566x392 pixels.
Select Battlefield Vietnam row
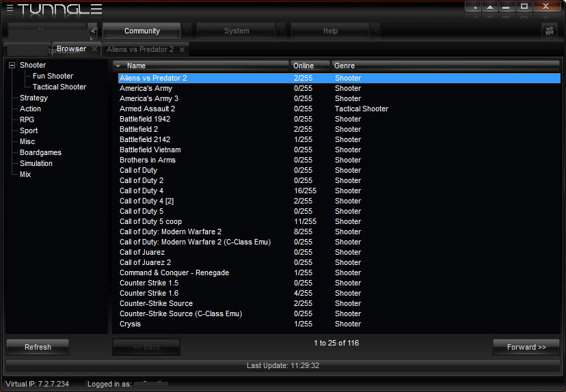[339, 150]
